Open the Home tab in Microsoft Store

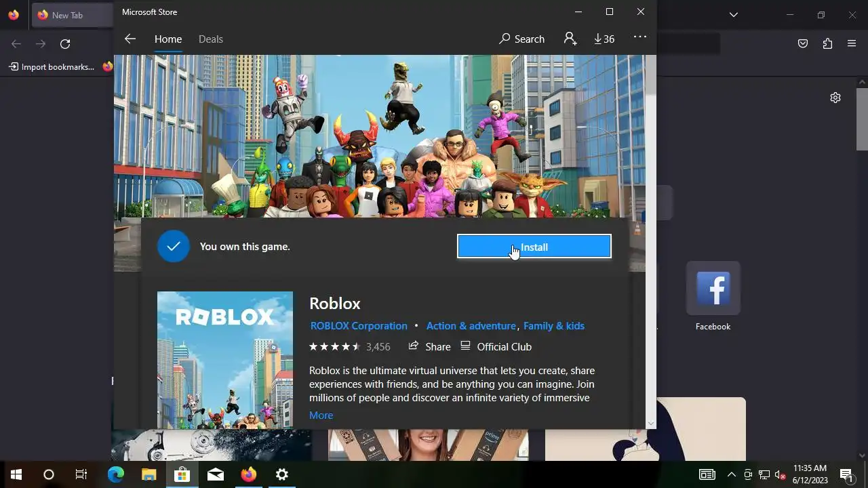[168, 39]
